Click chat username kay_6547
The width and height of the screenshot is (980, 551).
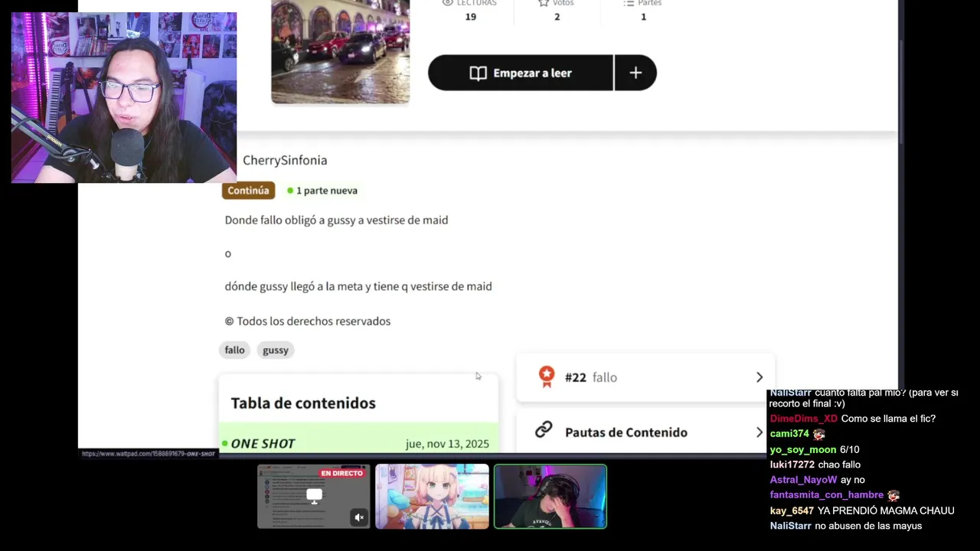792,510
